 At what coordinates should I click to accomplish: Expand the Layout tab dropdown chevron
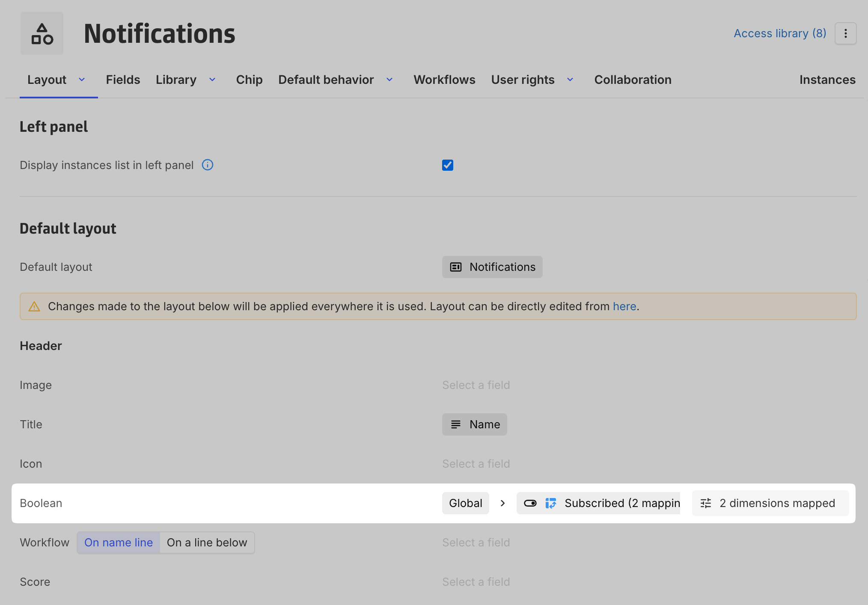[82, 80]
